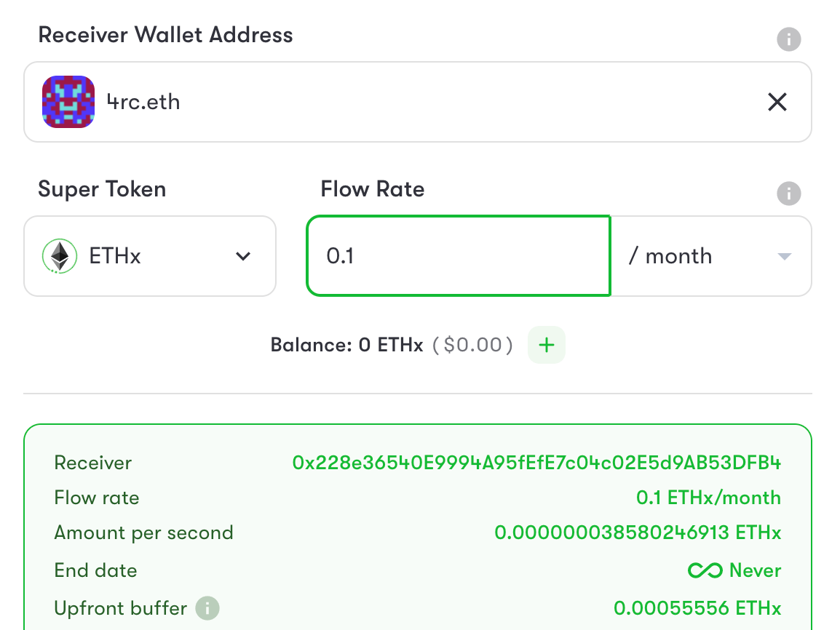Click the Upfront buffer info icon
Viewport: 840px width, 630px height.
(207, 608)
